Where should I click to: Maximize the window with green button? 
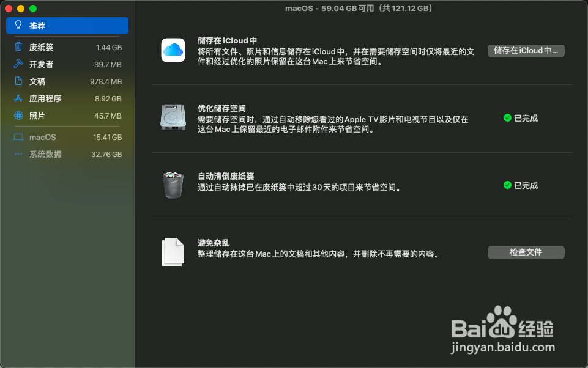point(33,8)
